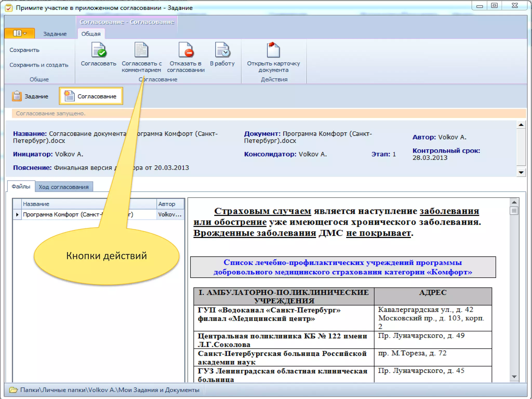Sort files by the Название column header
This screenshot has width=532, height=399.
[36, 204]
